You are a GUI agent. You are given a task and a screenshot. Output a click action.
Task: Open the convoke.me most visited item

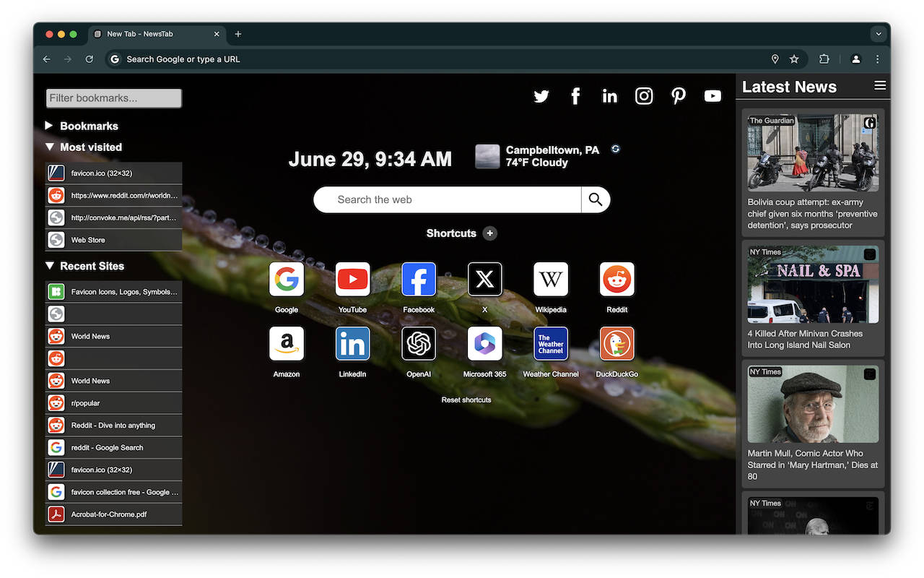(113, 217)
